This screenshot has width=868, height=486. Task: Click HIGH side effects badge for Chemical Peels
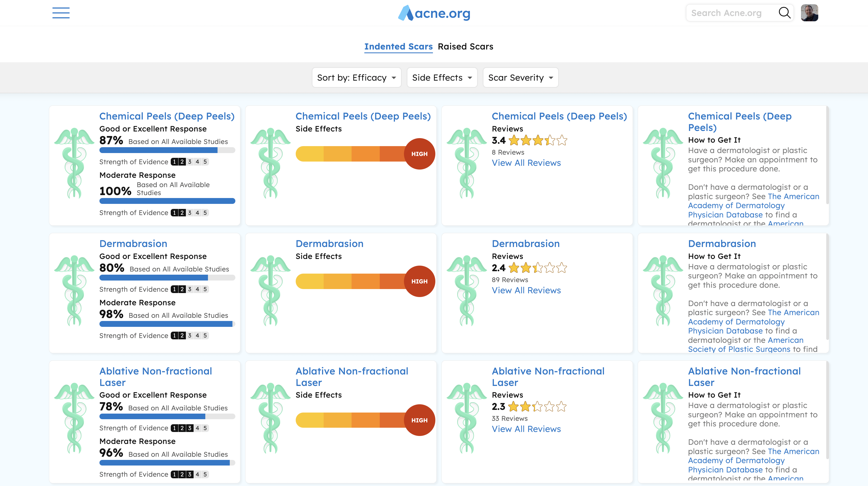point(419,154)
